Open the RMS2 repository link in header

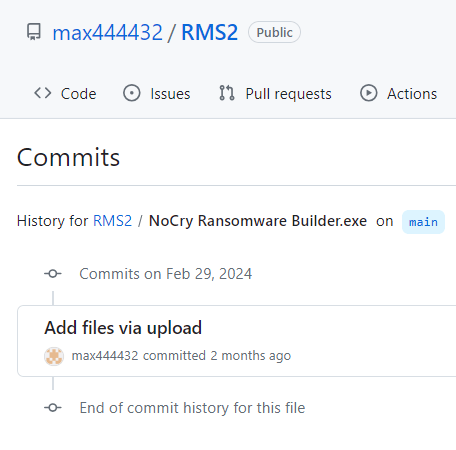point(210,33)
